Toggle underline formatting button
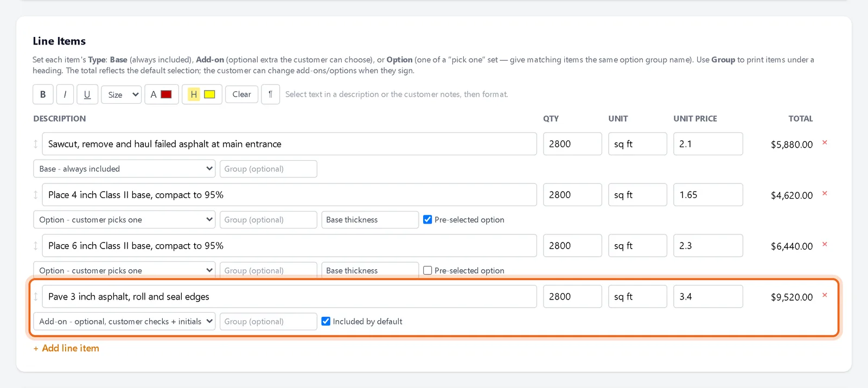 tap(87, 94)
